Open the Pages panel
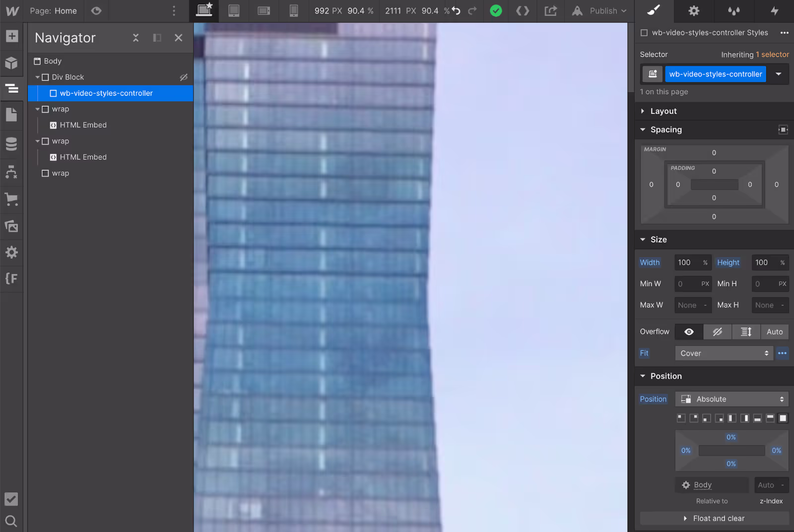Viewport: 794px width, 532px height. 11,115
